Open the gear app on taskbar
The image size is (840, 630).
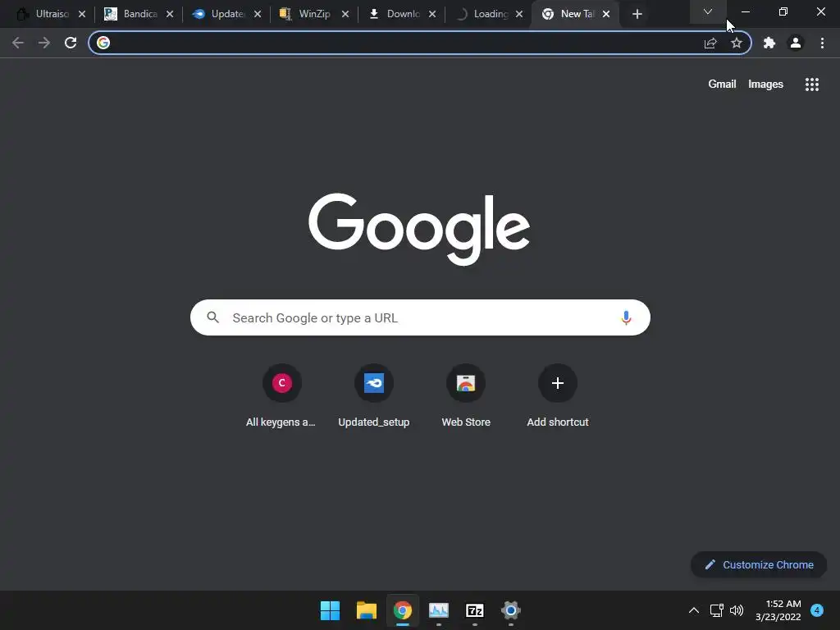510,610
